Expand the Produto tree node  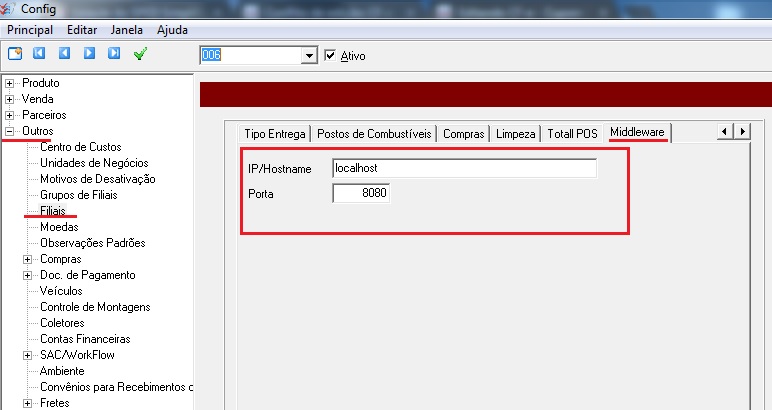point(10,83)
